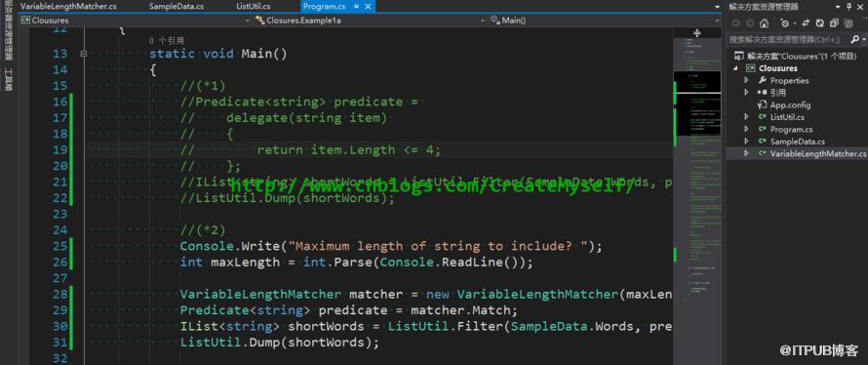Click the class icon beside Closures.Example1a
Viewport: 868px width, 365px height.
pyautogui.click(x=259, y=20)
